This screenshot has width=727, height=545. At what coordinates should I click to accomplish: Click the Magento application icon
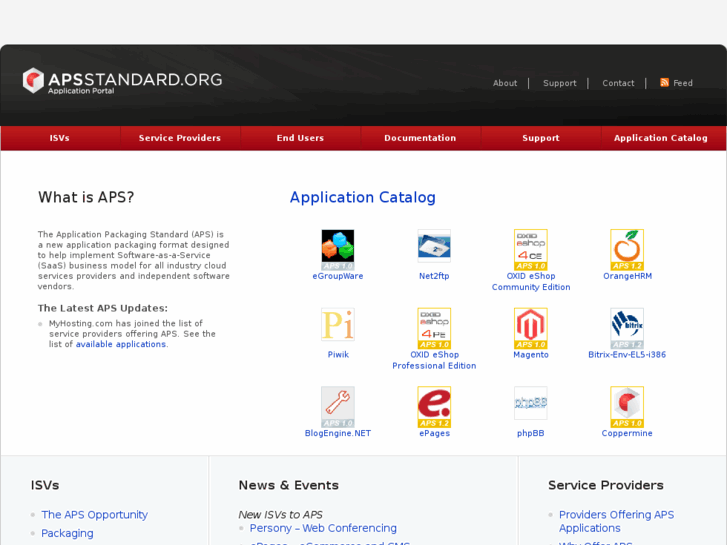tap(530, 328)
